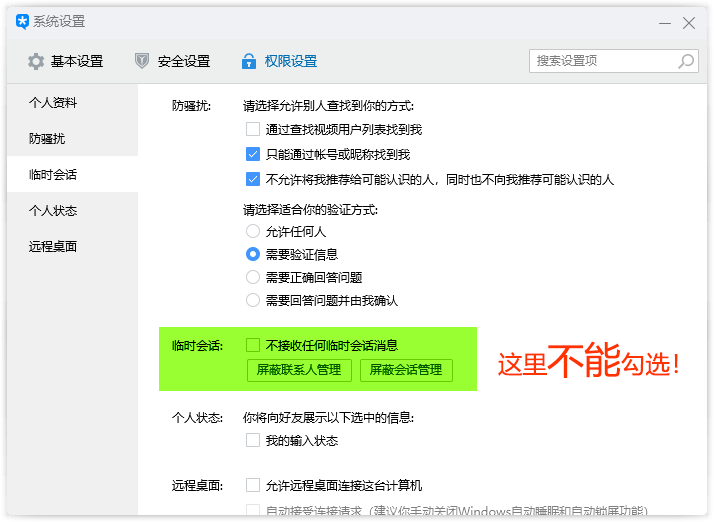714x522 pixels.
Task: Select 允许任何人 radio option
Action: click(253, 231)
